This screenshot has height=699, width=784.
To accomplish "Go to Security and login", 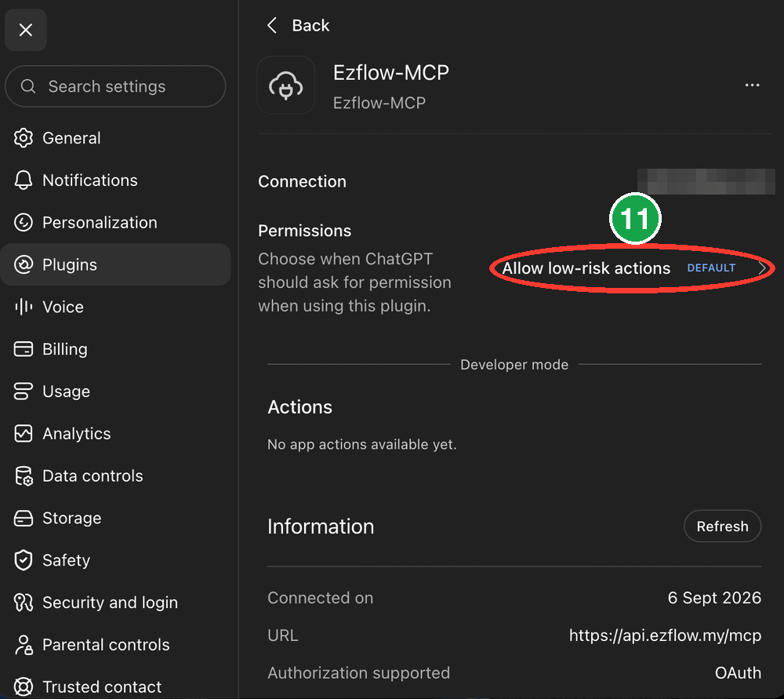I will 115,603.
